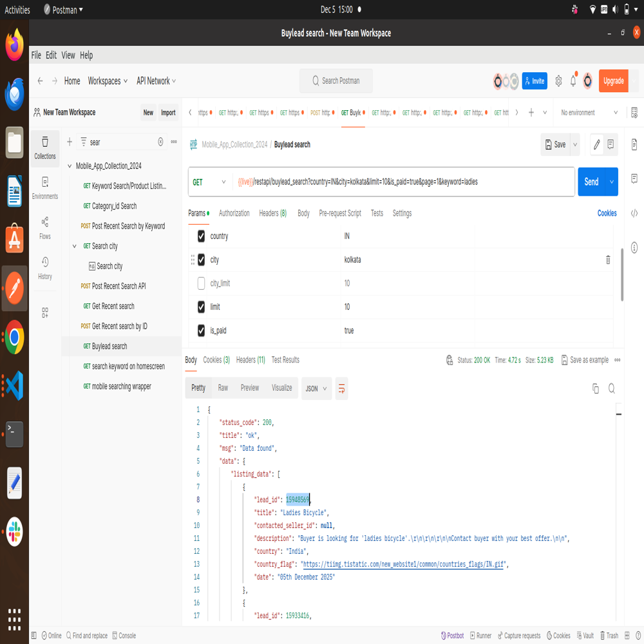Search the response with magnifier icon

pos(611,388)
